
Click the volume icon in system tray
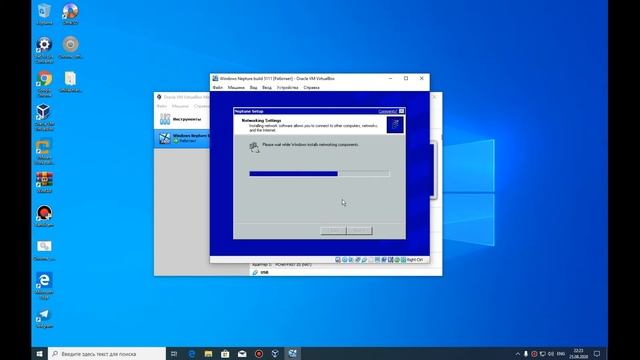pos(551,353)
